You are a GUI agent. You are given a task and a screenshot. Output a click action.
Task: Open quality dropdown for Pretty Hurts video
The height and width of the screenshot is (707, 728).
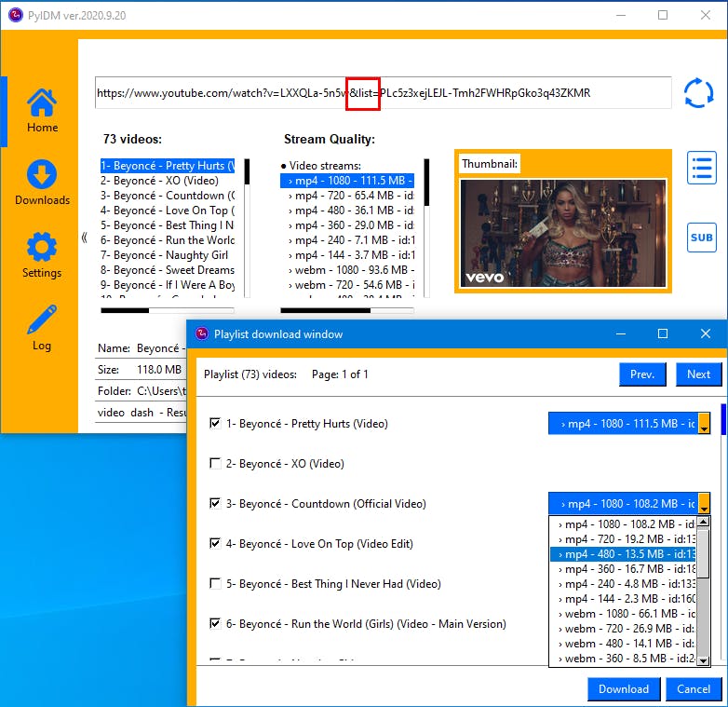pos(704,423)
